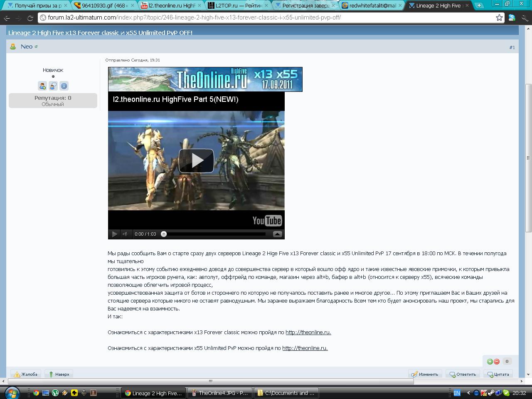Image resolution: width=532 pixels, height=399 pixels.
Task: Play the video with the center play button
Action: pyautogui.click(x=196, y=160)
